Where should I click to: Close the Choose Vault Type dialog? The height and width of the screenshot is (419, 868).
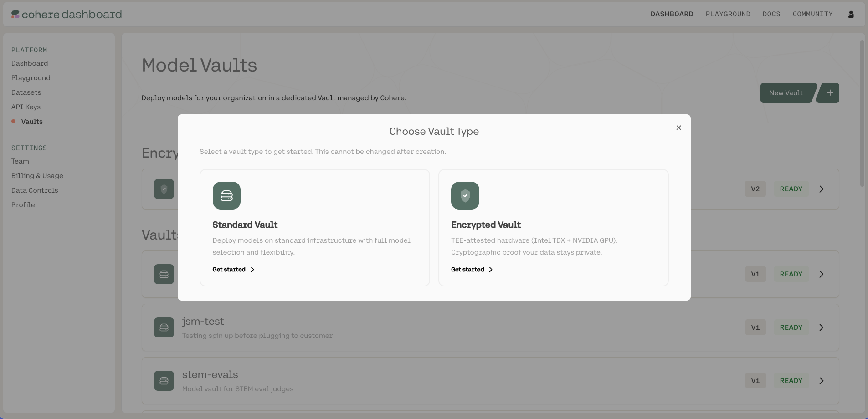(x=679, y=128)
